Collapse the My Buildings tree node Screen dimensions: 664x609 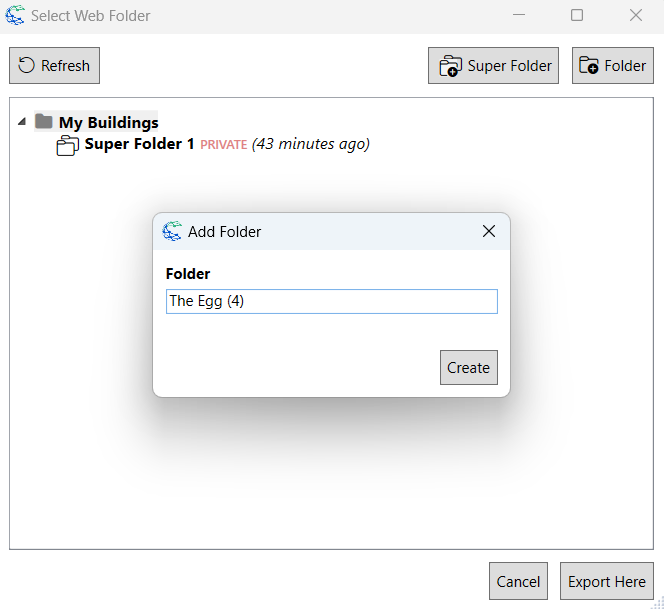coord(22,122)
